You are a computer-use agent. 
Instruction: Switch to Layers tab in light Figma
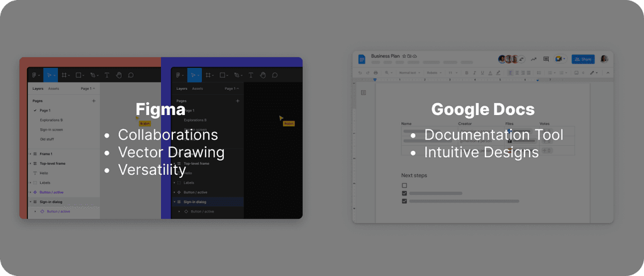point(38,88)
